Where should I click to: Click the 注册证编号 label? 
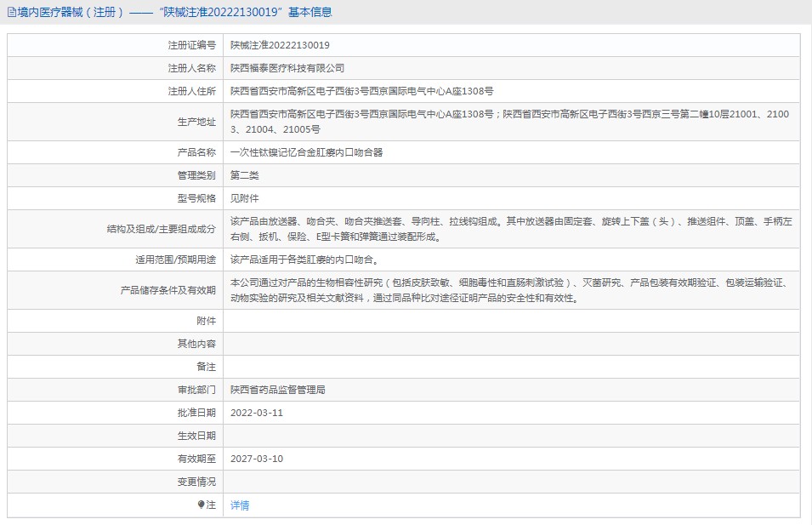tap(191, 45)
